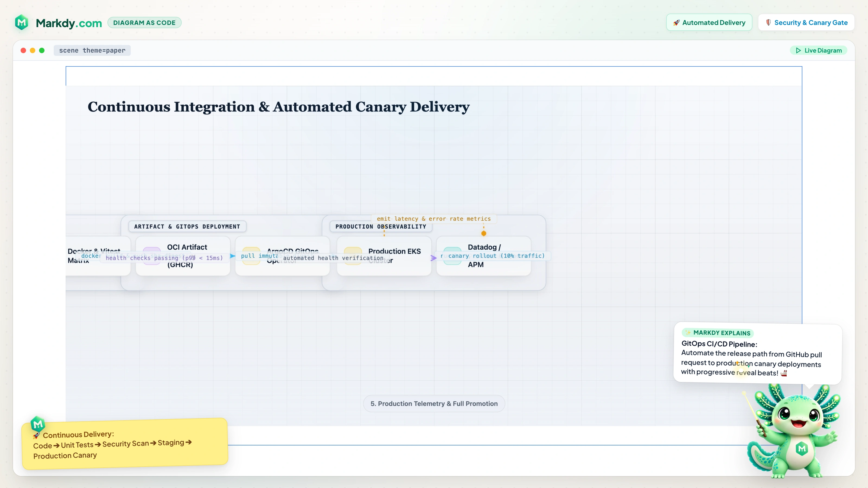Select the scene theme=paper code label
Viewport: 868px width, 488px height.
coord(92,50)
